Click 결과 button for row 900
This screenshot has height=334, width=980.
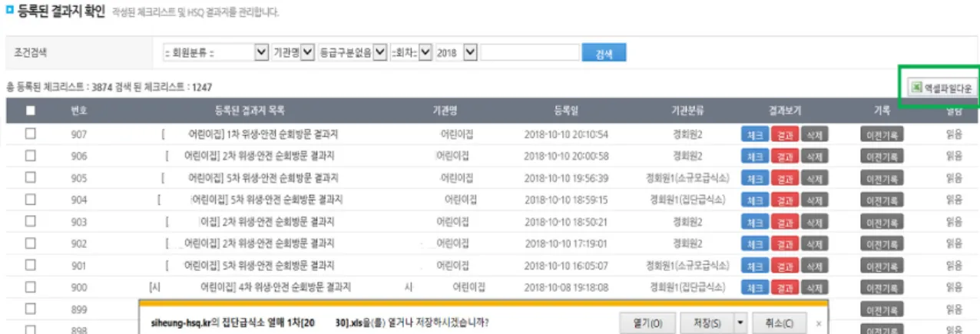point(783,287)
